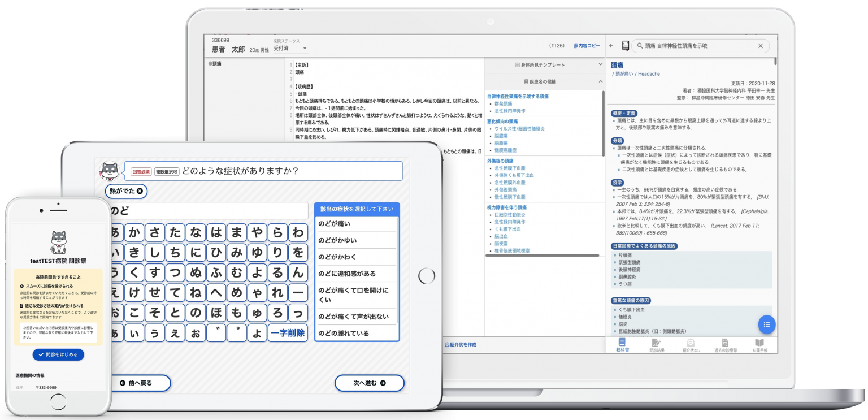Tap the shiba dog mascot on the phone
This screenshot has height=420, width=868.
click(x=58, y=242)
